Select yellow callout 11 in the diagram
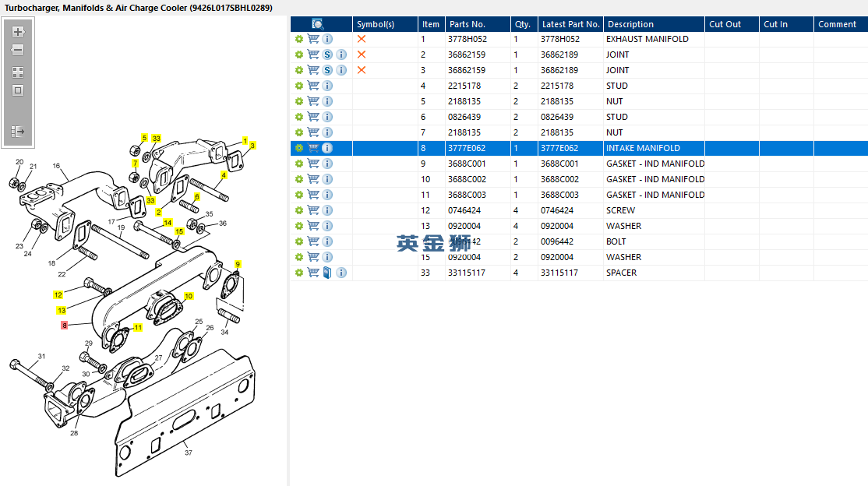Image resolution: width=868 pixels, height=486 pixels. (138, 328)
